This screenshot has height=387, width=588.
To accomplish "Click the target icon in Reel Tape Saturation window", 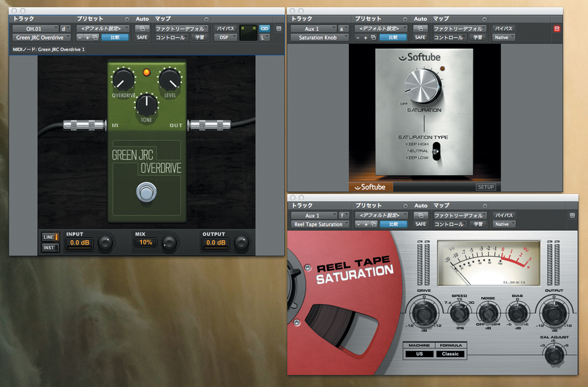I will (x=572, y=216).
